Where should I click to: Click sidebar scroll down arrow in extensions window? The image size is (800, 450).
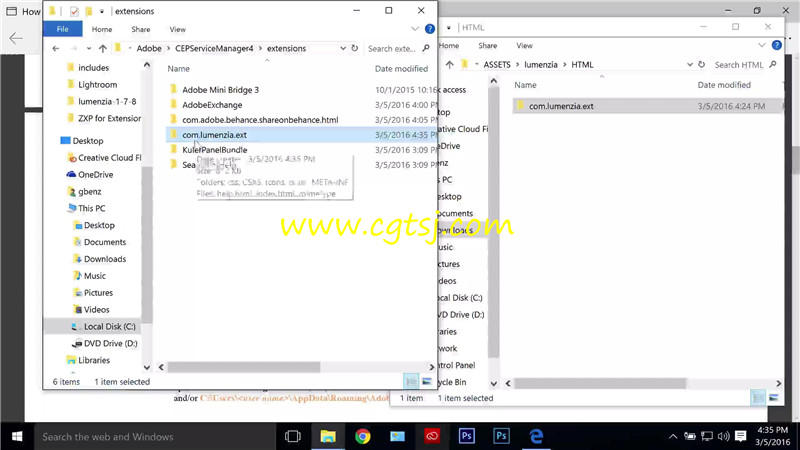tap(147, 367)
